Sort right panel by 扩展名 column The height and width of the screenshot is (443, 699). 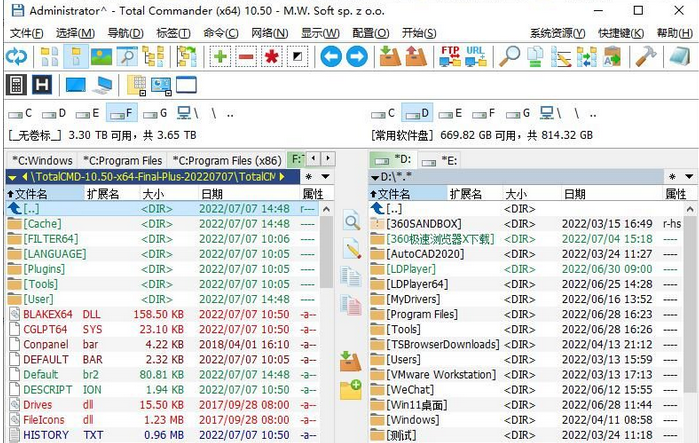pos(474,194)
